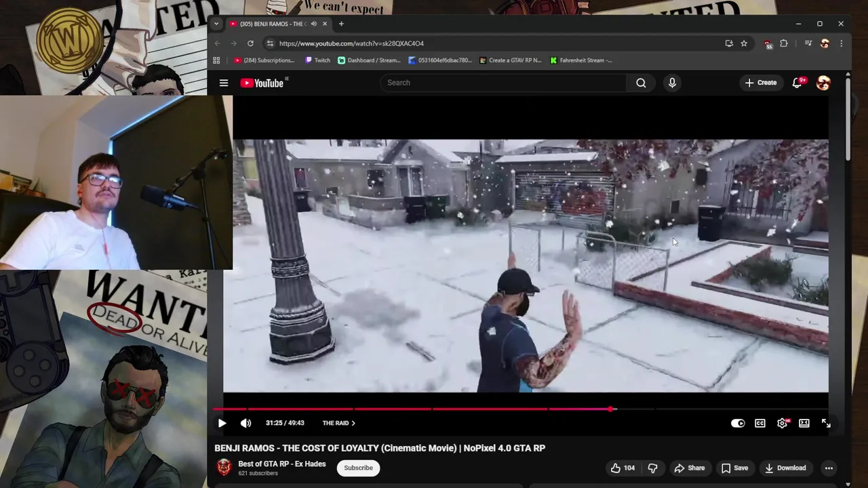Open the red extension icon with badge

click(768, 43)
